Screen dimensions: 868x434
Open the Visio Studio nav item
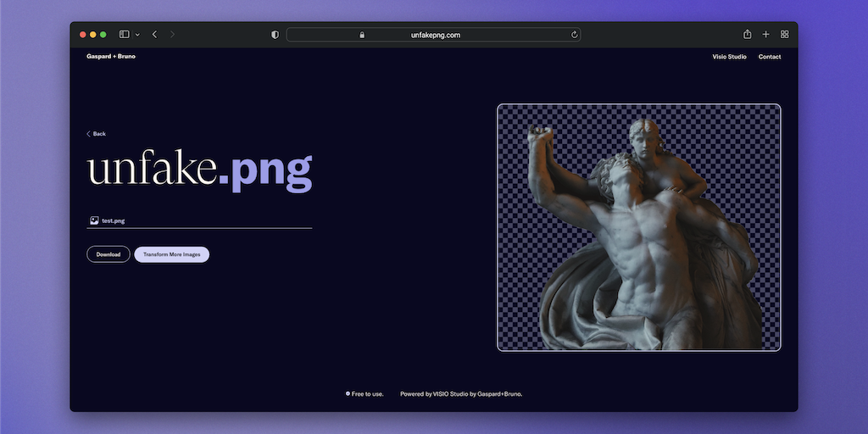click(729, 57)
